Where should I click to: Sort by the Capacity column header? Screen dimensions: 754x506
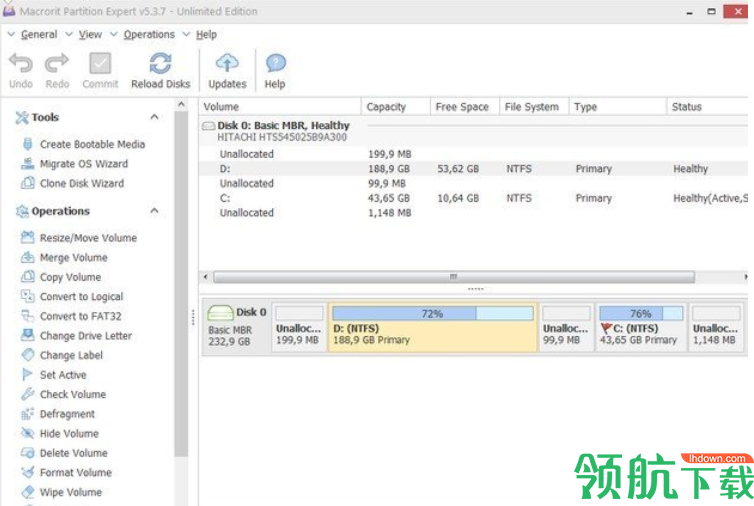[396, 107]
